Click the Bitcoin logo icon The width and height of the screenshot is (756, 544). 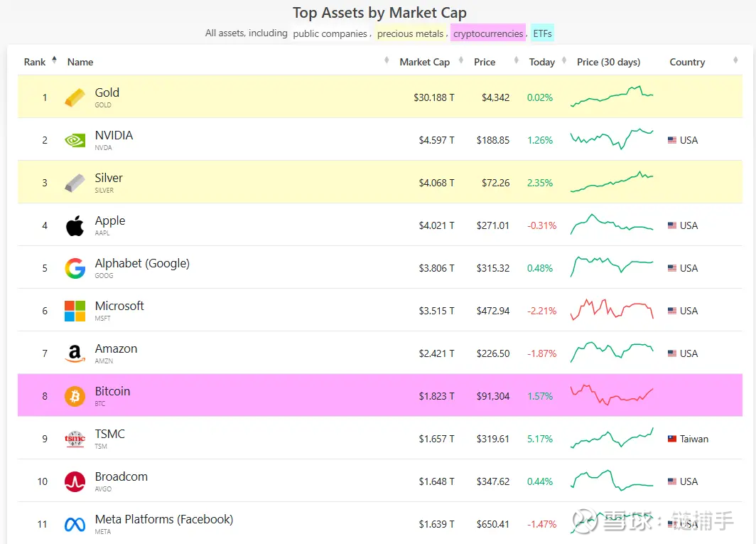[x=75, y=396]
